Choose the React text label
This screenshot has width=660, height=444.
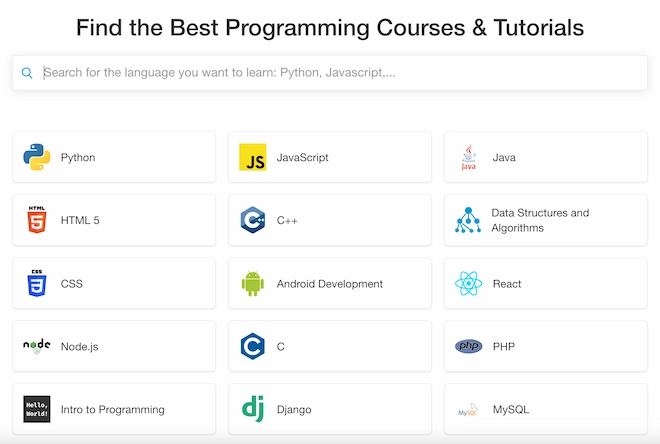(507, 284)
